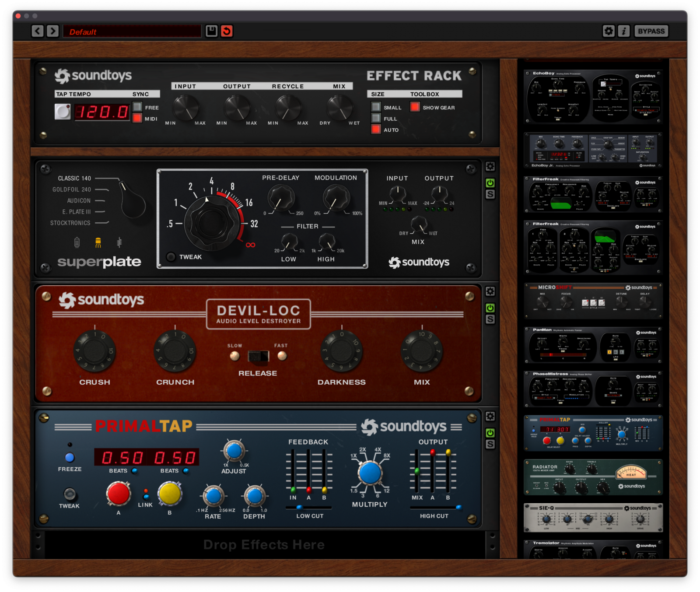Select CLASSIC 140 plate type
This screenshot has height=592, width=700.
tap(74, 178)
